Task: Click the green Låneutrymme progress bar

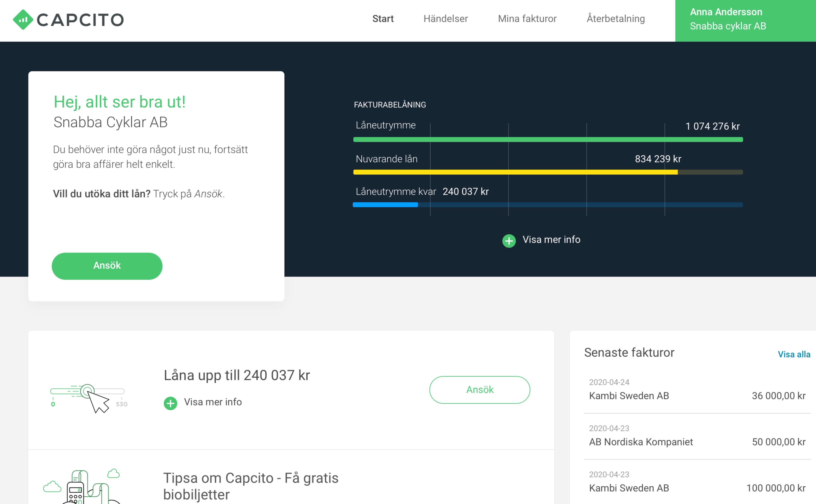Action: click(x=548, y=139)
